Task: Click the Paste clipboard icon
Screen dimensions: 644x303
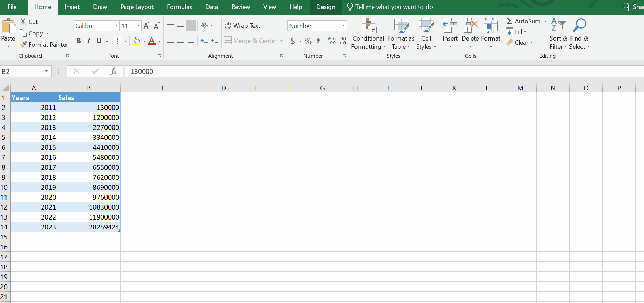Action: [x=9, y=26]
